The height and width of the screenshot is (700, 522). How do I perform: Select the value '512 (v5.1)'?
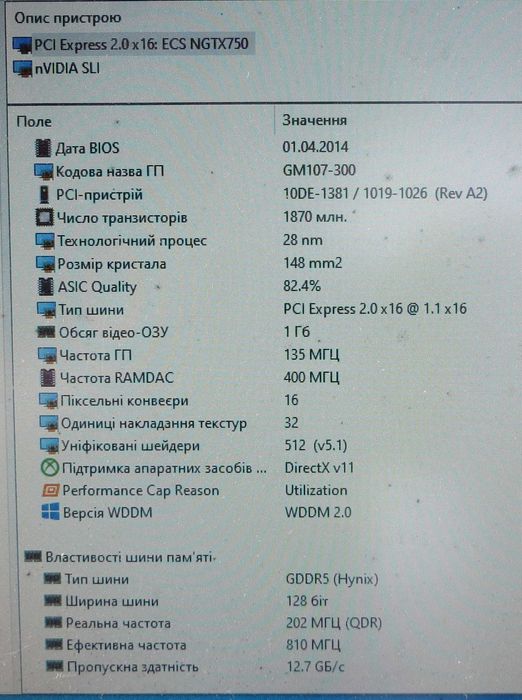point(316,445)
